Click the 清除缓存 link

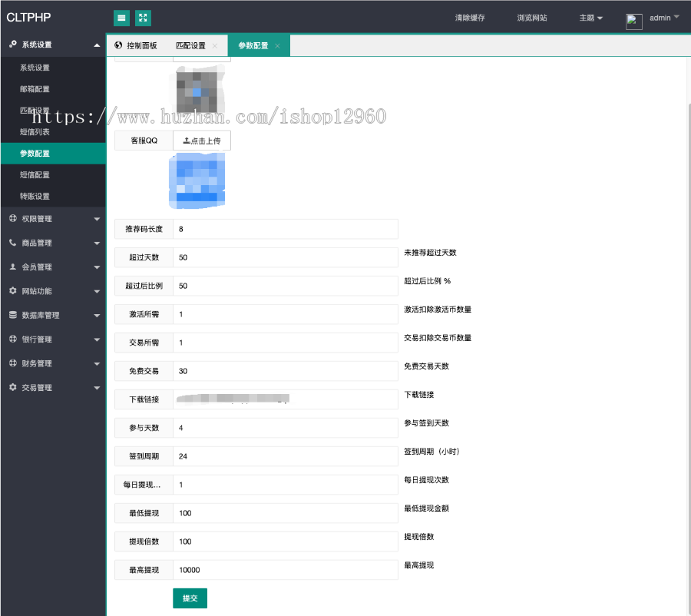pyautogui.click(x=470, y=18)
